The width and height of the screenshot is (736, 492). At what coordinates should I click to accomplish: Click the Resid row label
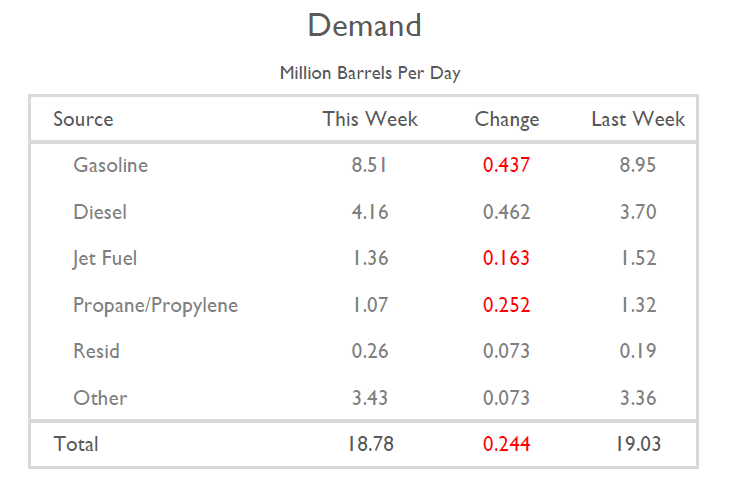(96, 351)
